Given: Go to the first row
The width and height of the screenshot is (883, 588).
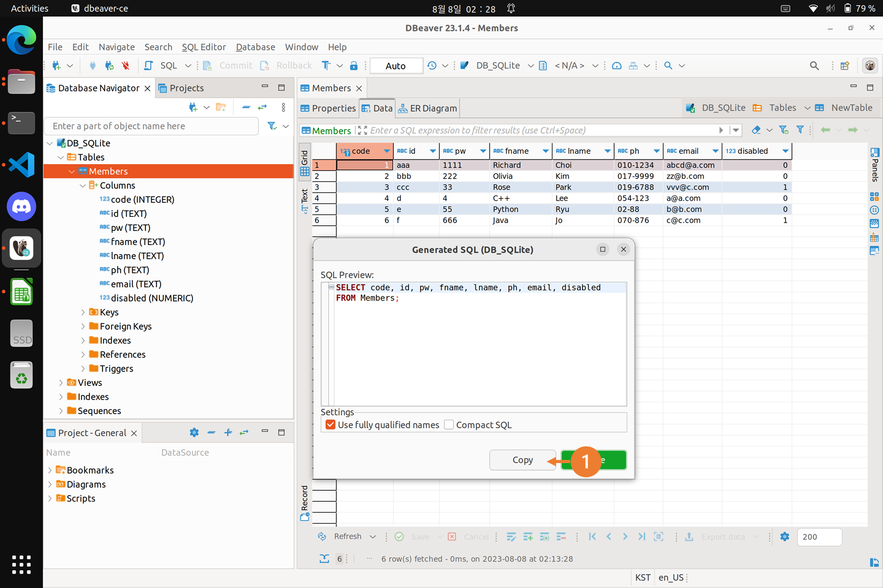Looking at the screenshot, I should coord(592,536).
